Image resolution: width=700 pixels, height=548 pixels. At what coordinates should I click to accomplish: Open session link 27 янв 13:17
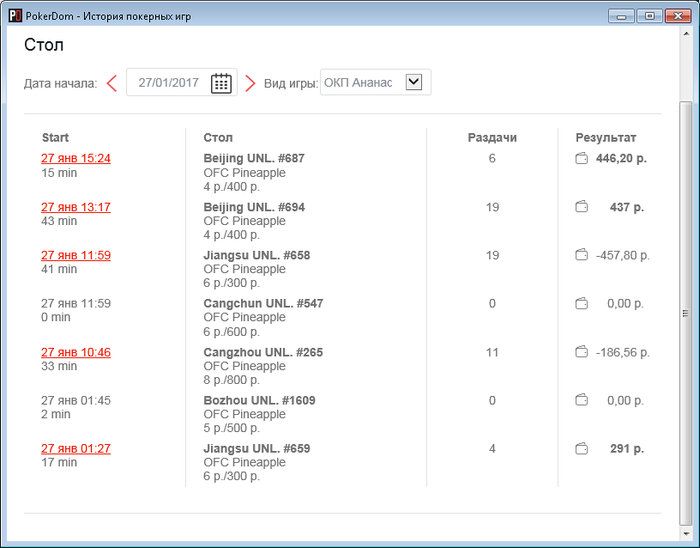pyautogui.click(x=76, y=207)
